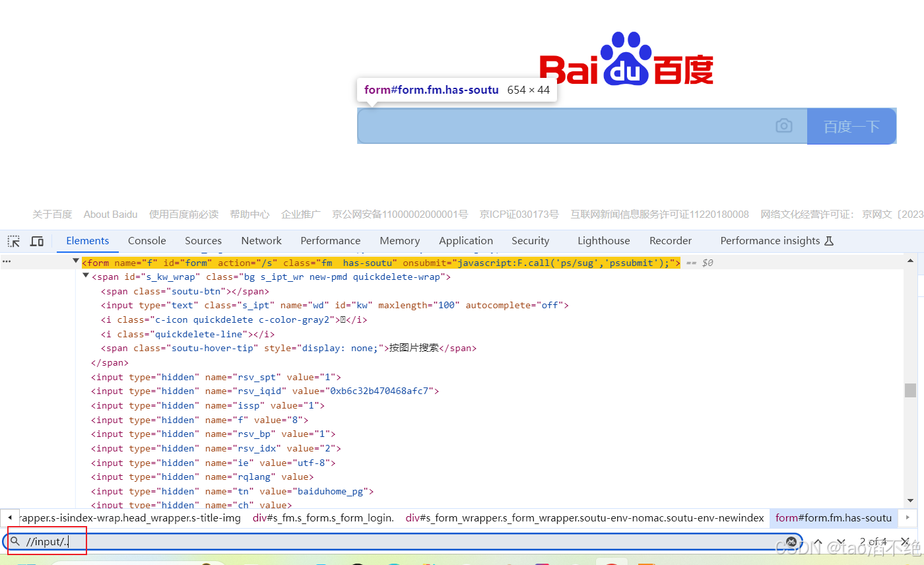924x565 pixels.
Task: Select the div#s_fm.s_form.s_form_login. breadcrumb
Action: (x=323, y=518)
